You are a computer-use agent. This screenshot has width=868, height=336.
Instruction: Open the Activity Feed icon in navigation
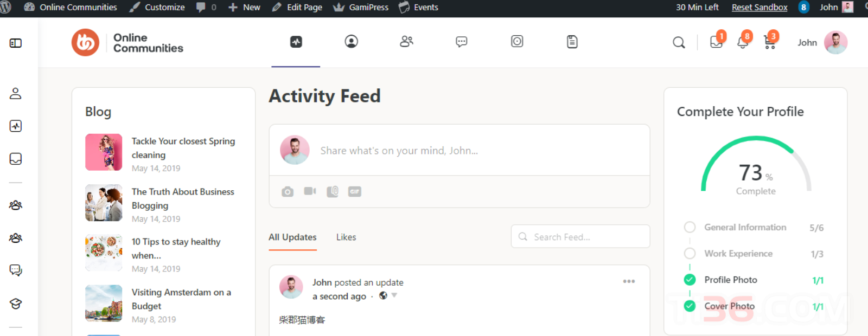click(296, 41)
